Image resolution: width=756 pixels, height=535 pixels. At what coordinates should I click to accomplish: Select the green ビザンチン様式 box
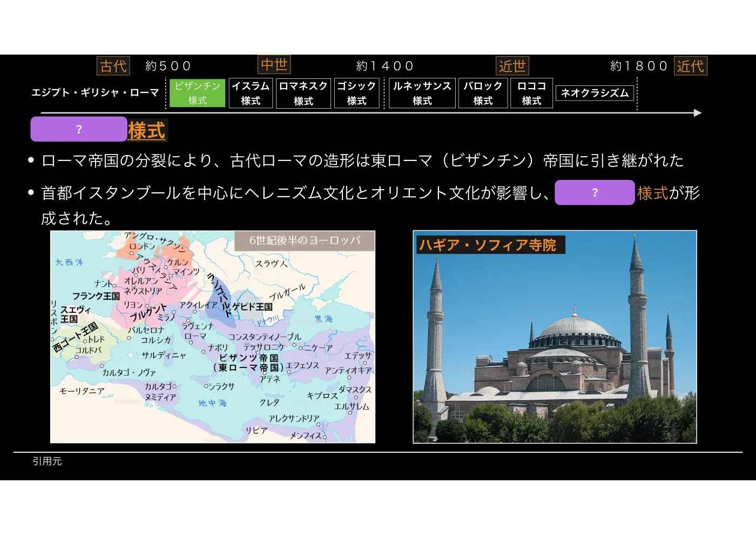click(x=198, y=93)
